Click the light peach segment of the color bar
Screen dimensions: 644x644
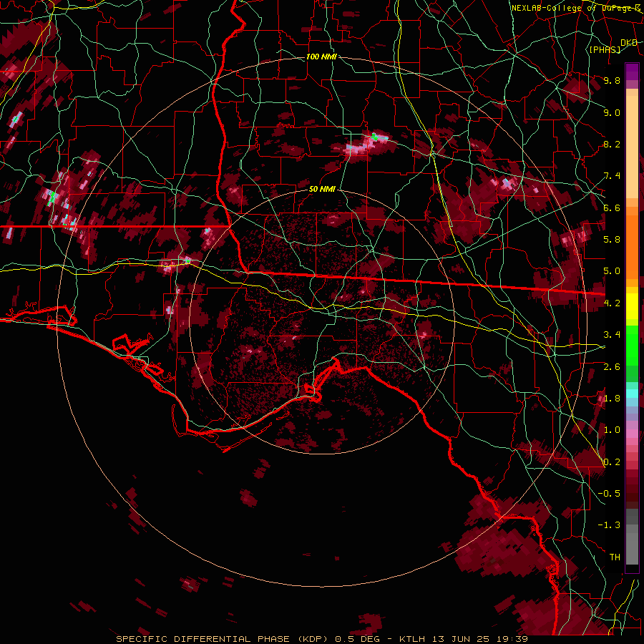coord(632,147)
